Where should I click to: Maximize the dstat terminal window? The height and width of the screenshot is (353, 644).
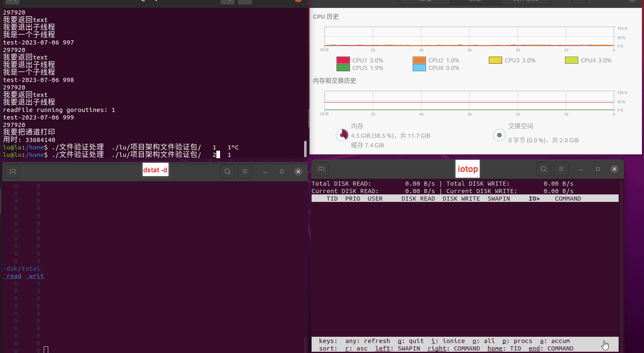[x=282, y=172]
